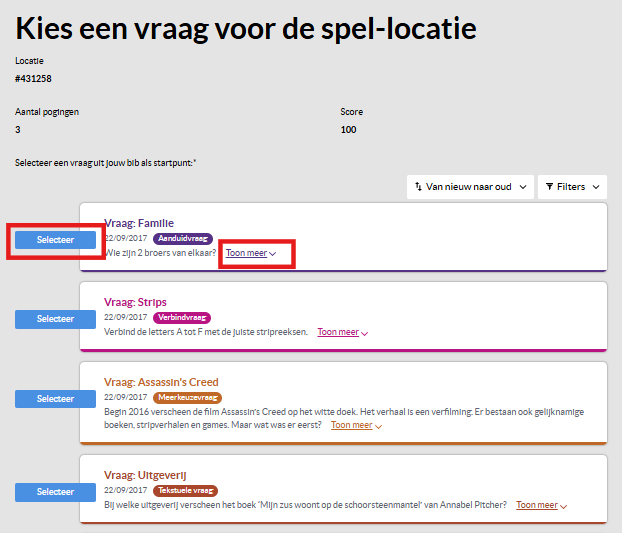Image resolution: width=622 pixels, height=533 pixels.
Task: Click the sort arrows icon beside 'Van nieuw naar oud'
Action: coord(418,187)
